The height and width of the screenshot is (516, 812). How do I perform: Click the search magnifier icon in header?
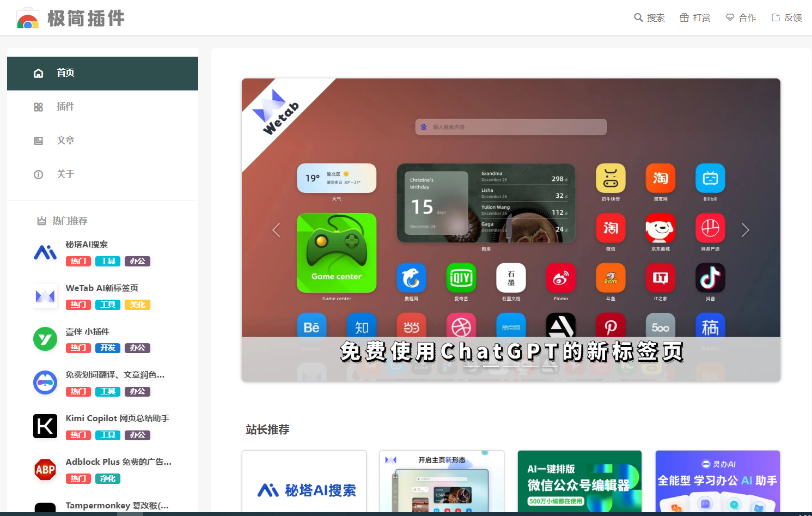[638, 17]
